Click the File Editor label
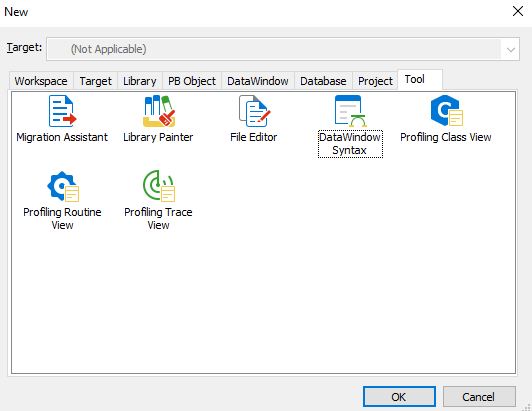Image resolution: width=532 pixels, height=411 pixels. (254, 137)
